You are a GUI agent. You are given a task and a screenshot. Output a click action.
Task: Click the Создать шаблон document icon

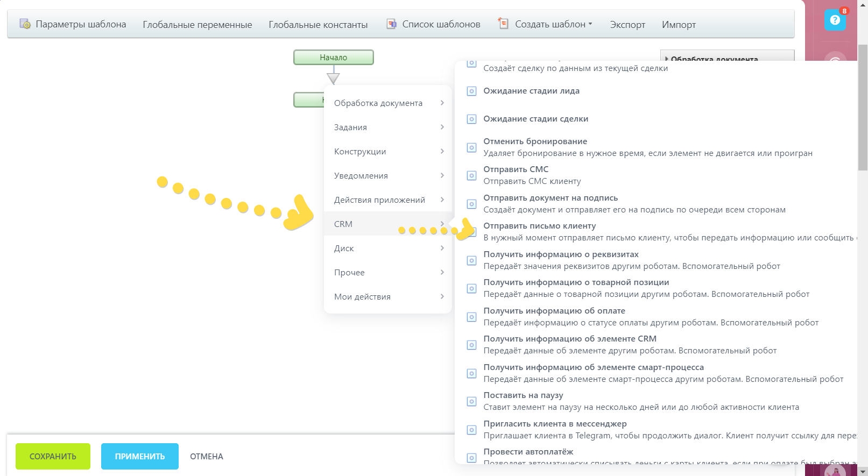click(x=503, y=24)
